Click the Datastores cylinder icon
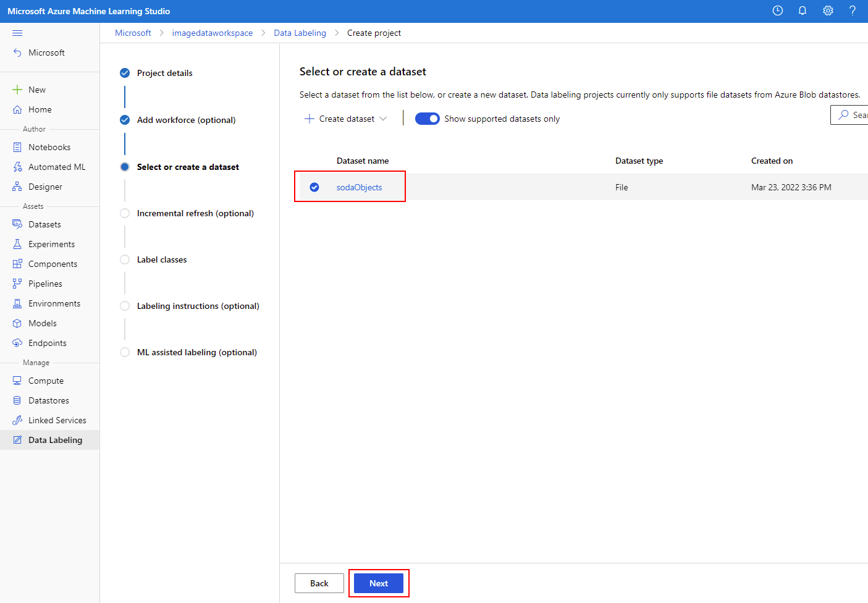The width and height of the screenshot is (868, 603). [x=17, y=400]
